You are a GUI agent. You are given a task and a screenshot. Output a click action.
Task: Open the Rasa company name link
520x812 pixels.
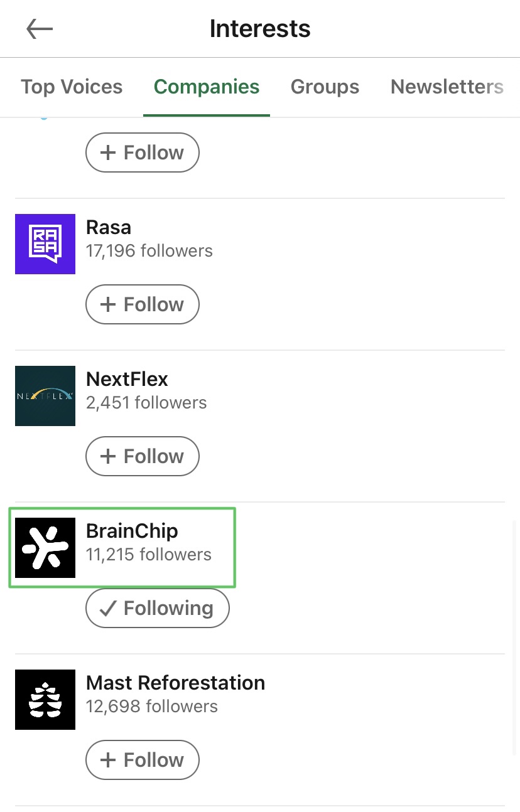click(109, 227)
